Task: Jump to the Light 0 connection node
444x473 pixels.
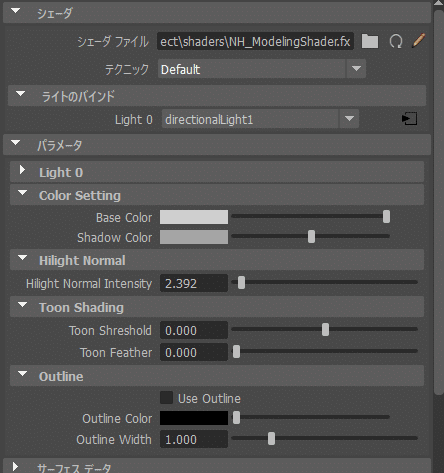Action: pos(409,119)
